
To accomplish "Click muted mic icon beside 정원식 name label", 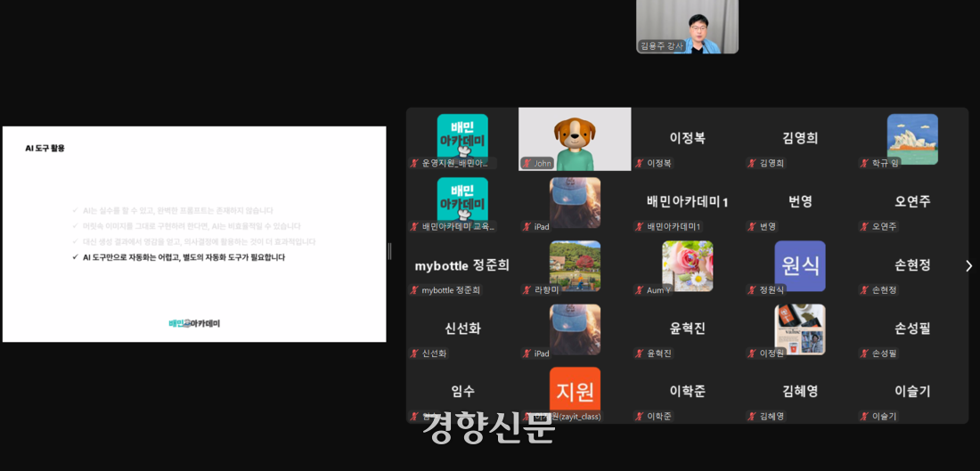I will coord(752,289).
